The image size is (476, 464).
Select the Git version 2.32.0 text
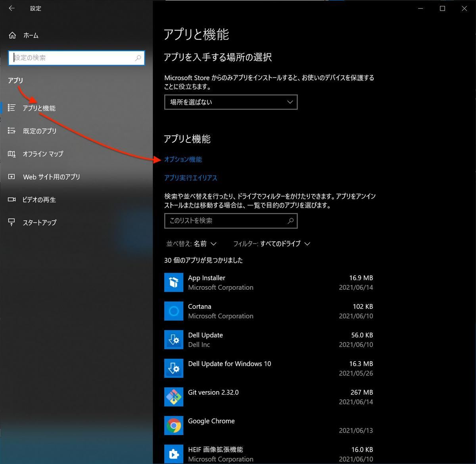coord(213,392)
